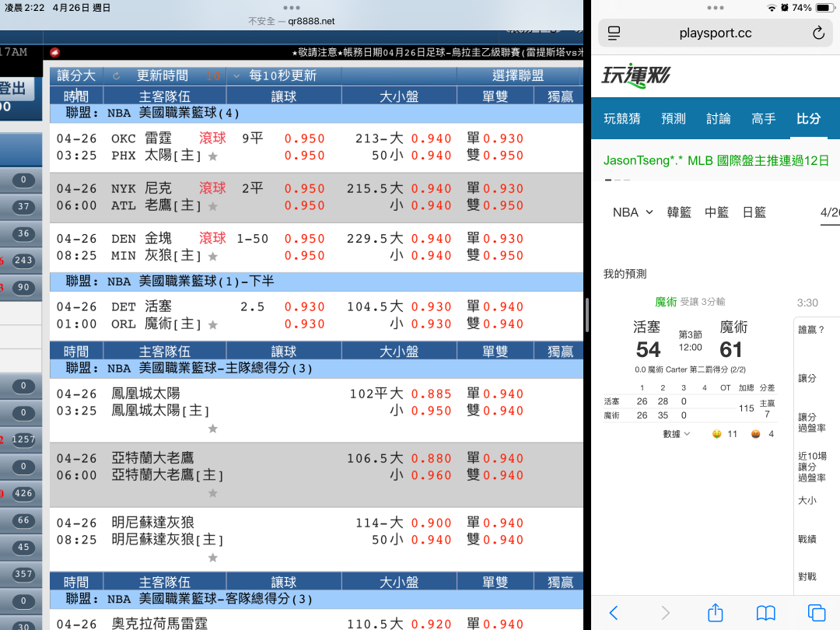The width and height of the screenshot is (840, 630).
Task: Switch to the 比分 tab
Action: click(808, 118)
